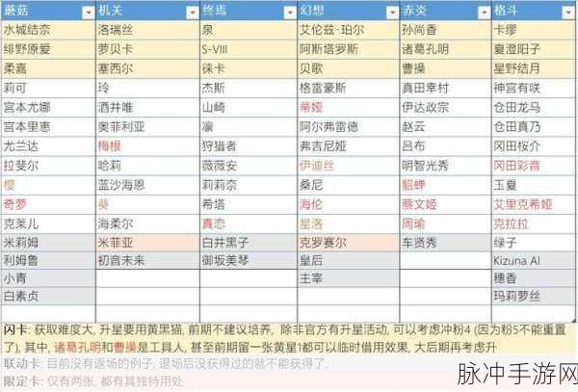Select the cell S-VIII

249,49
